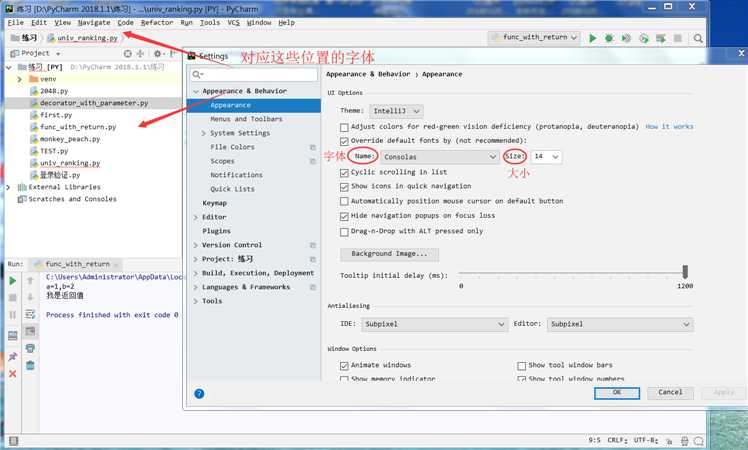Enable Automatically position mouse cursor checkbox
748x450 pixels.
coord(344,201)
